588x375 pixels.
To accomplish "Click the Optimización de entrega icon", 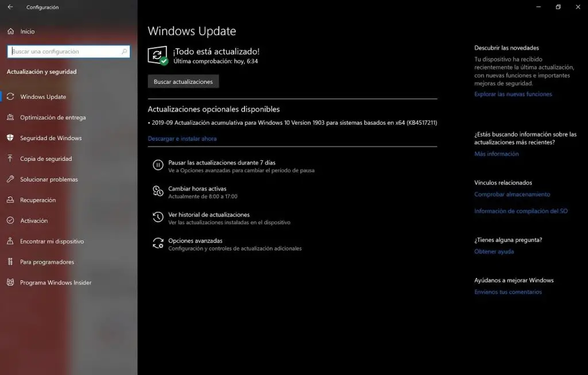I will pos(10,117).
